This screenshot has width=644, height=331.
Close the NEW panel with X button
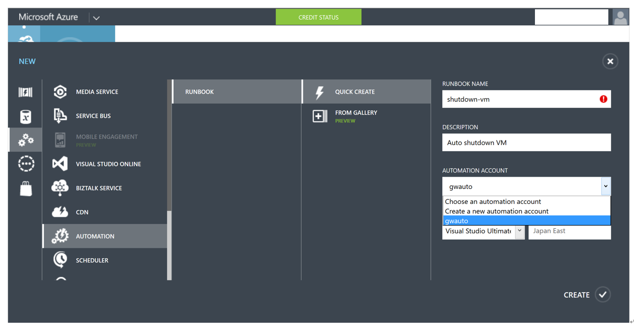point(610,61)
